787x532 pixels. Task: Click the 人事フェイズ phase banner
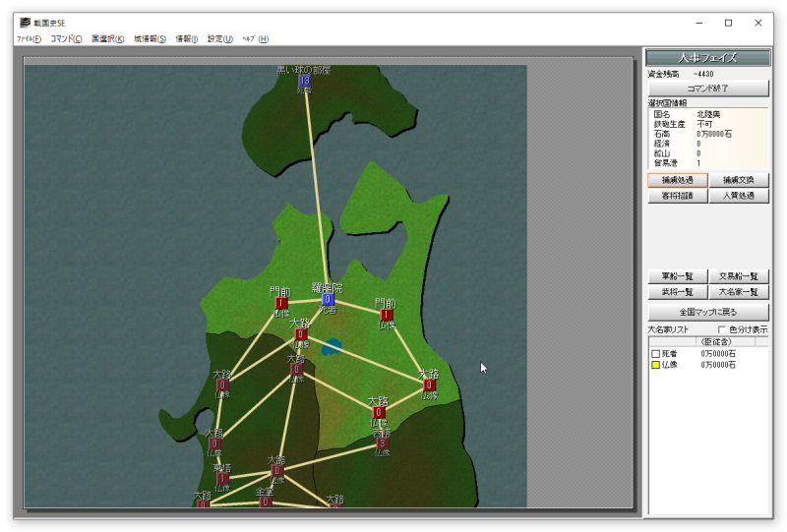click(707, 58)
